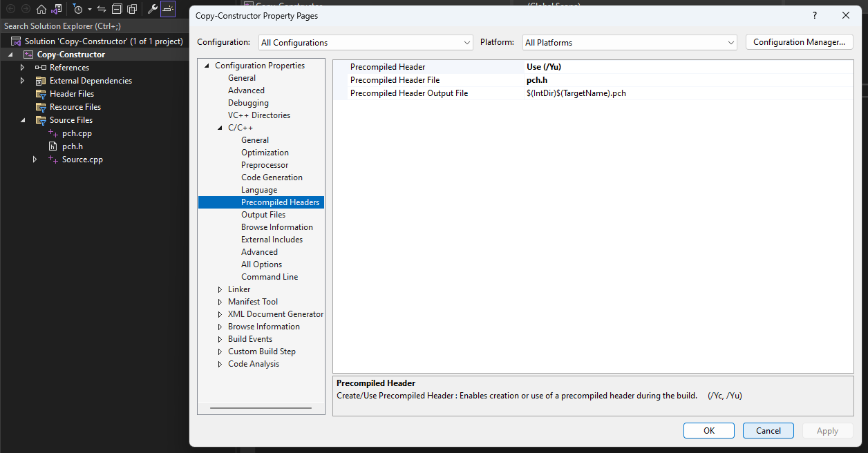Click the Forward arrow in Solution Explorer toolbar
Screen dimensions: 868x453
click(x=26, y=9)
